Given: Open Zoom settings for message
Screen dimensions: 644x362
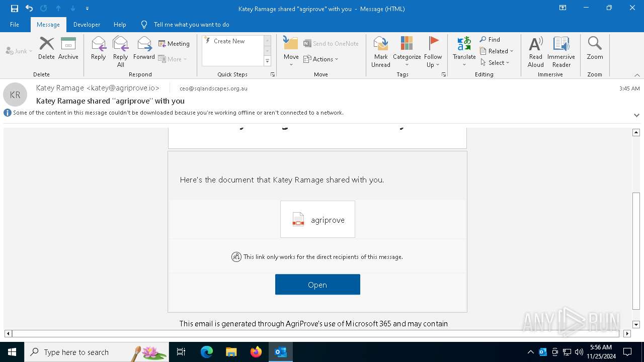Looking at the screenshot, I should pyautogui.click(x=595, y=48).
